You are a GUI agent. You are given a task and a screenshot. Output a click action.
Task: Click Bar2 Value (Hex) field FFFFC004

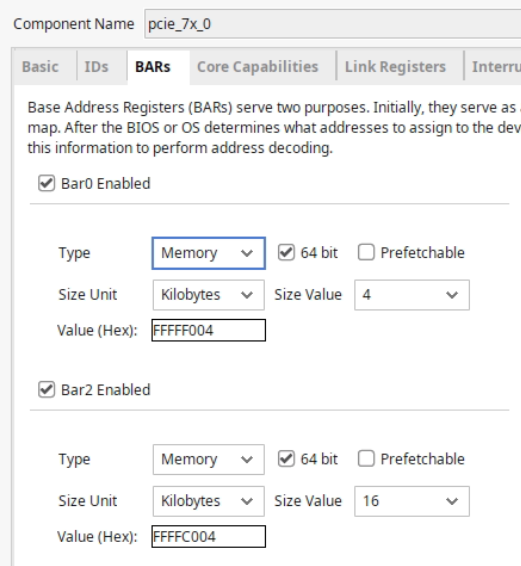pyautogui.click(x=209, y=537)
